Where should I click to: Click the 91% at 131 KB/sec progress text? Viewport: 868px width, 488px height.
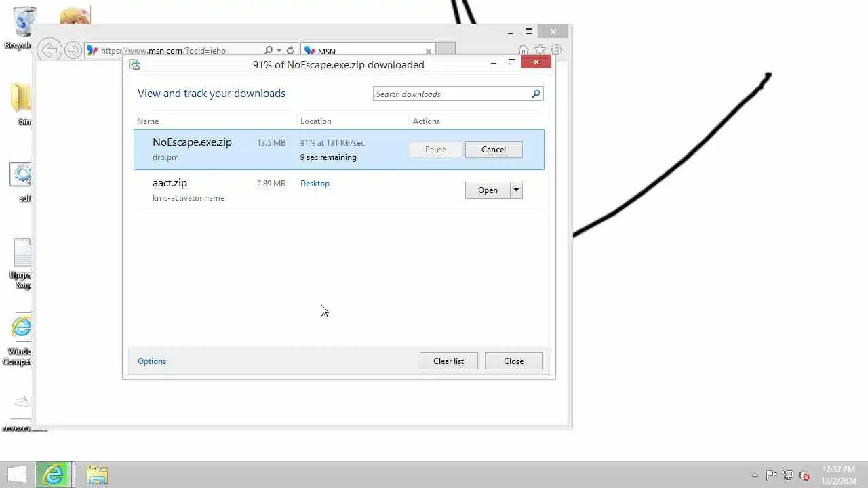click(332, 143)
